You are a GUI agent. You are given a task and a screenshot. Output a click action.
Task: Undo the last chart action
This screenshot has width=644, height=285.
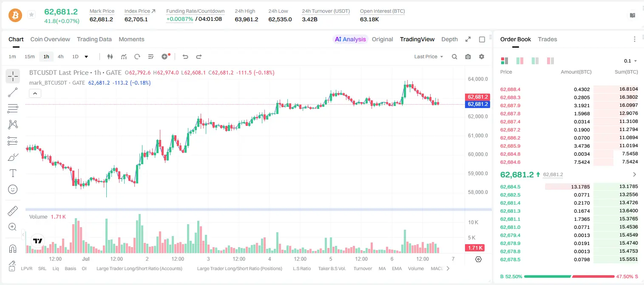(185, 57)
